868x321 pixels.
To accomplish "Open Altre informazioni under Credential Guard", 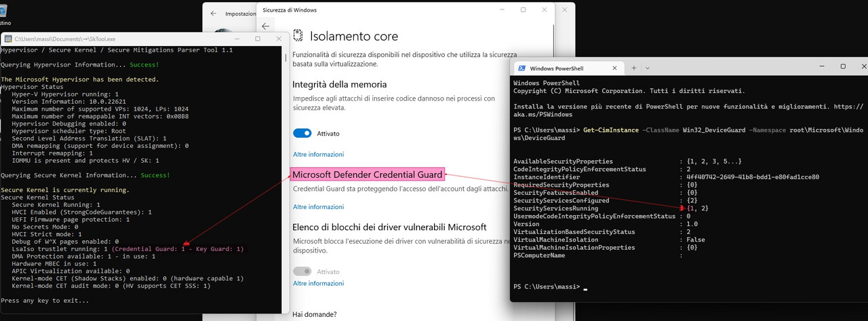I will coord(318,206).
